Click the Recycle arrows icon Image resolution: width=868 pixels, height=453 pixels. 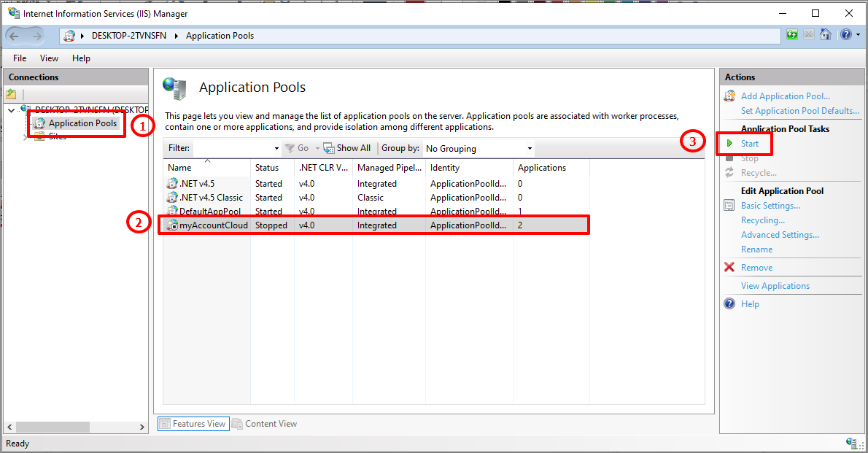(729, 173)
